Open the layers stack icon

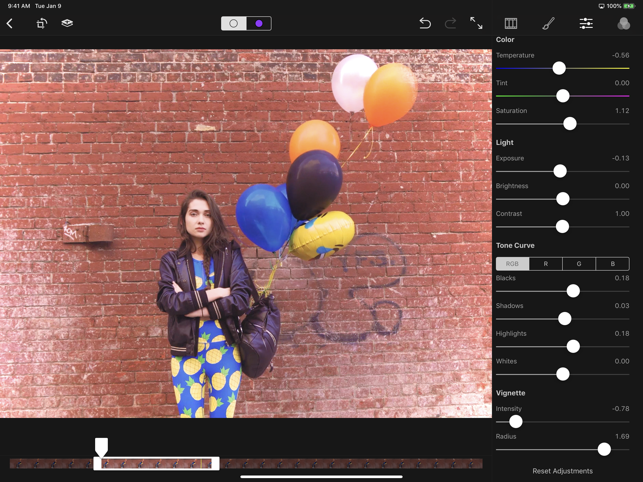[x=67, y=23]
